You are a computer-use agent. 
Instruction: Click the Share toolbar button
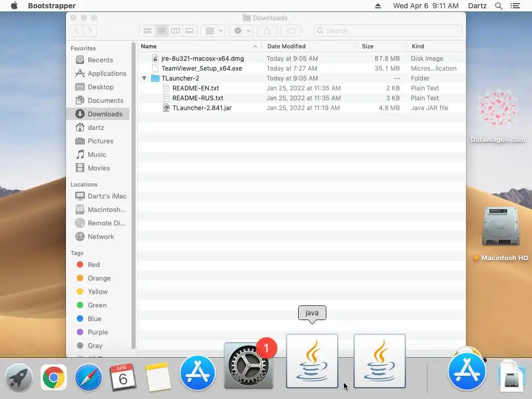(x=267, y=31)
